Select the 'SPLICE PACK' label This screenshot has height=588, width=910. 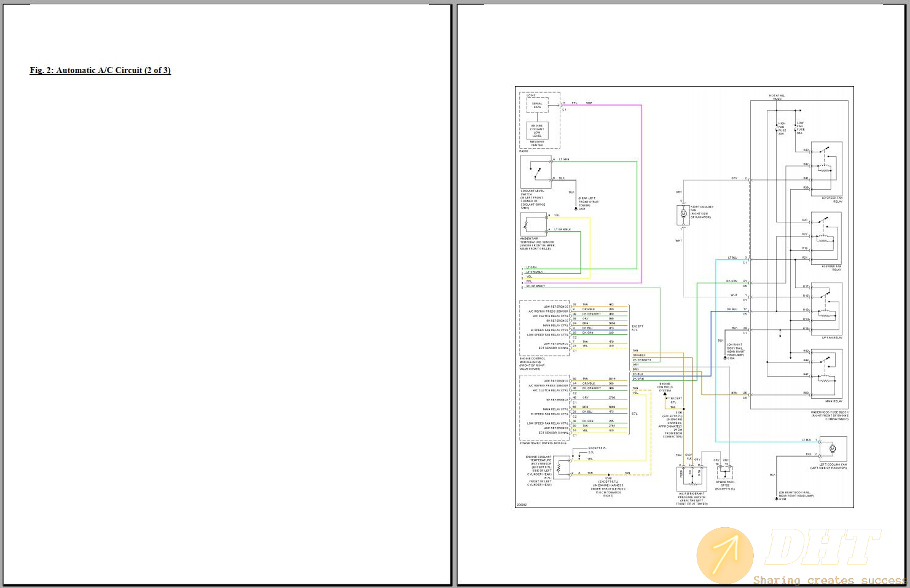[x=726, y=484]
